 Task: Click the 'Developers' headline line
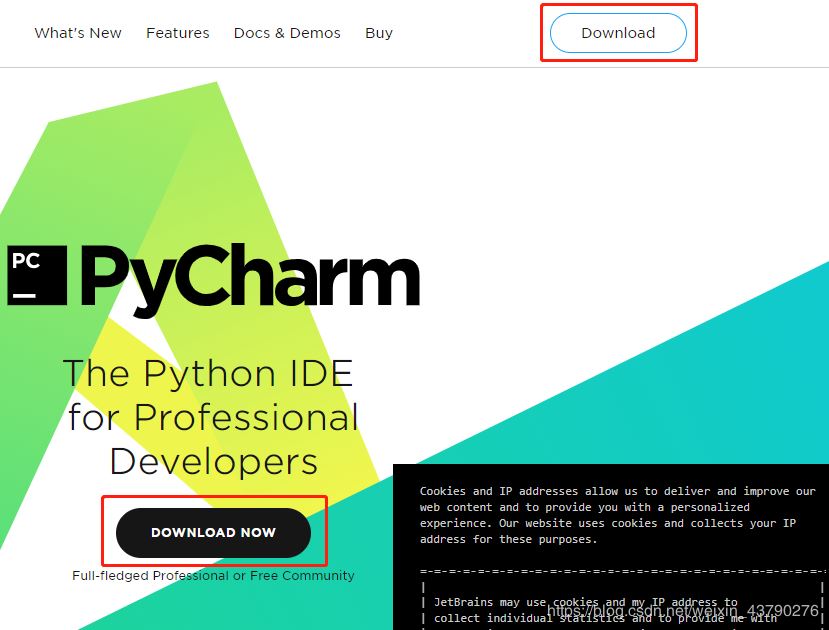[214, 461]
